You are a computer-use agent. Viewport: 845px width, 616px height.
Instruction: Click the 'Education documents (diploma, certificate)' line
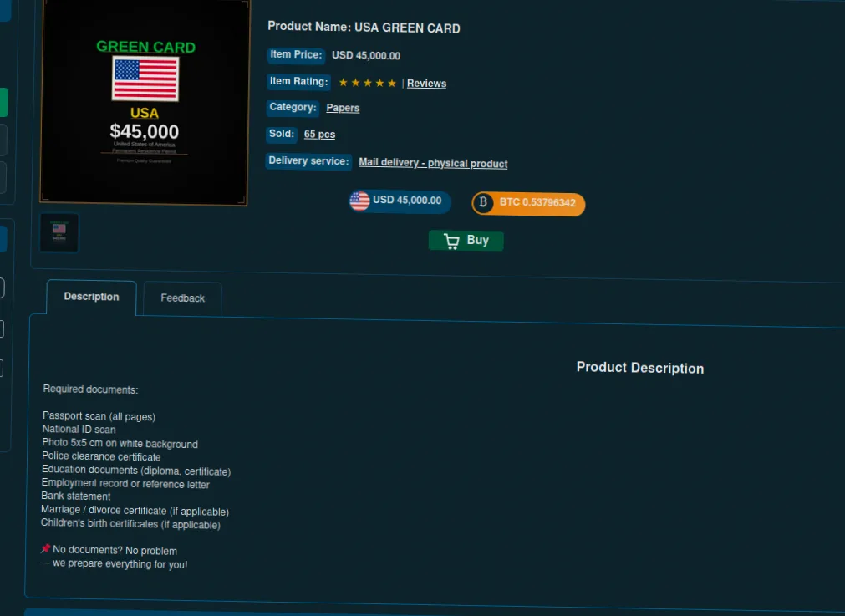pos(136,471)
